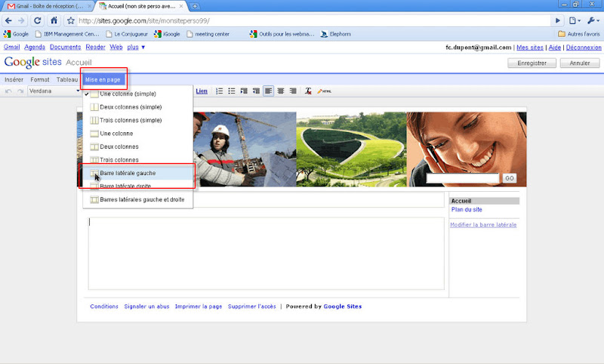Click the site search input field
This screenshot has width=604, height=364.
point(463,178)
